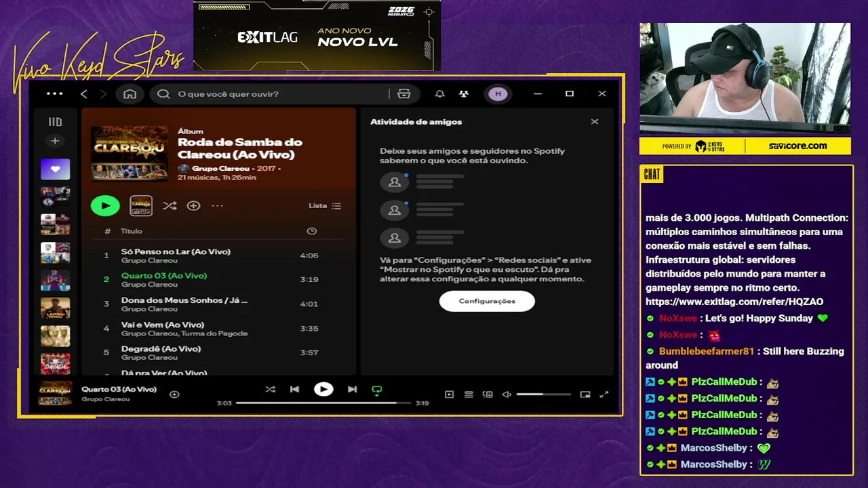868x488 pixels.
Task: Close the 'Atividade de amigos' panel
Action: pos(595,122)
